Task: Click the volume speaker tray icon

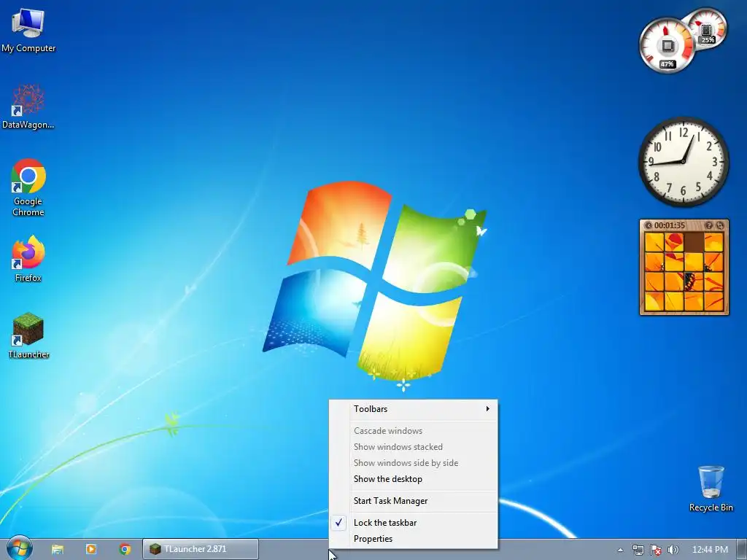Action: pyautogui.click(x=673, y=550)
